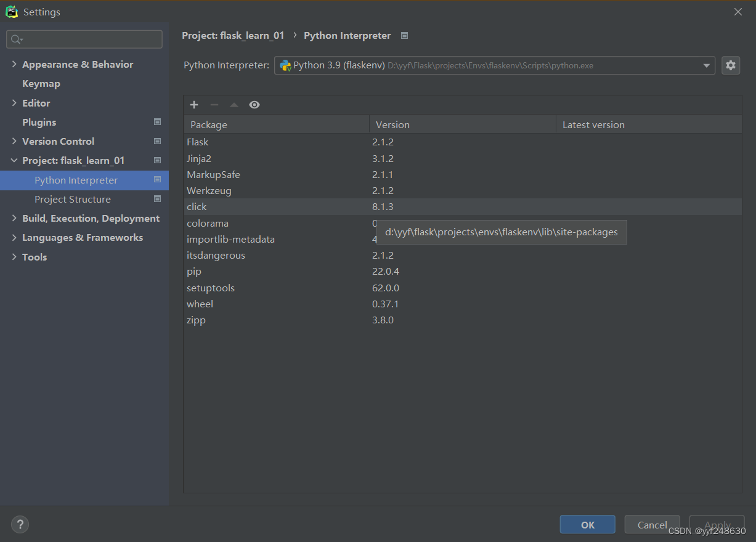The image size is (756, 542).
Task: Select the zipp package row
Action: click(x=463, y=320)
